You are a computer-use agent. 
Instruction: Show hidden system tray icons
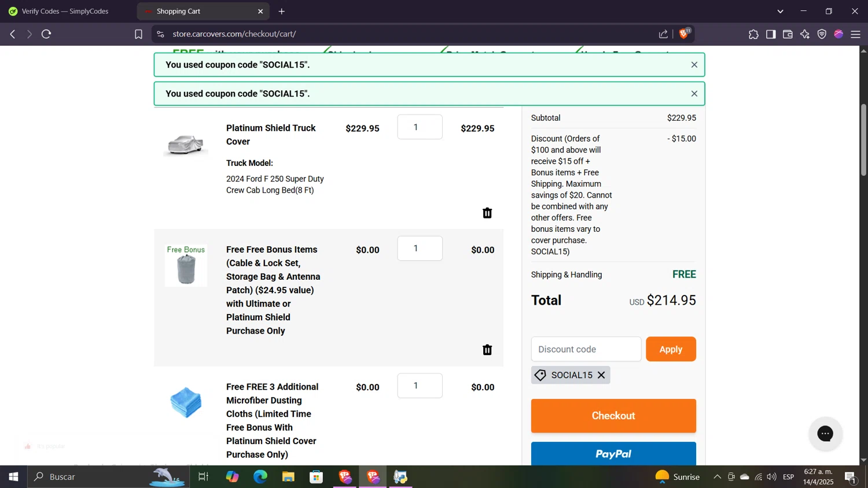tap(717, 477)
